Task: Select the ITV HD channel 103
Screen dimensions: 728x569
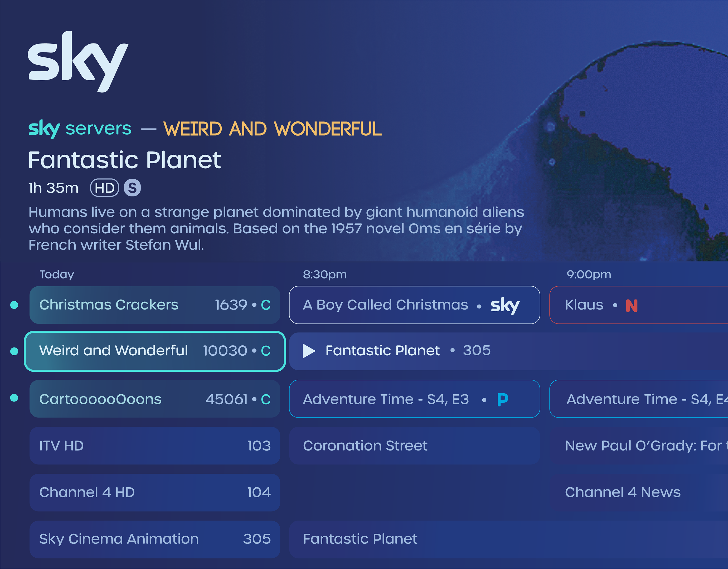Action: (x=155, y=446)
